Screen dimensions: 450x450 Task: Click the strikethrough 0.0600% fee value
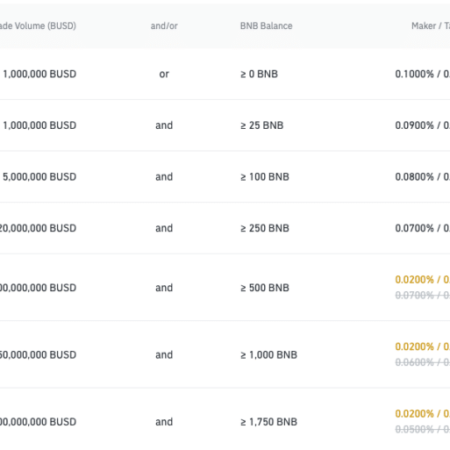(x=414, y=362)
